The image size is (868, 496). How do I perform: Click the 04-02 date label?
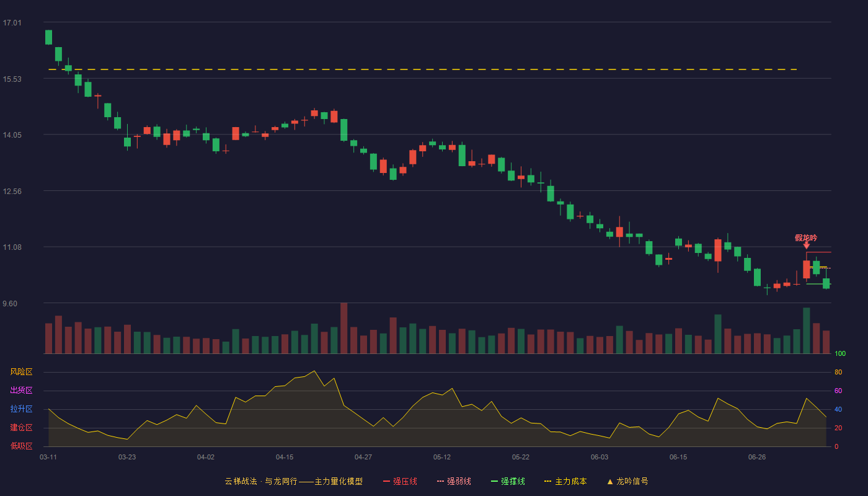(x=206, y=457)
